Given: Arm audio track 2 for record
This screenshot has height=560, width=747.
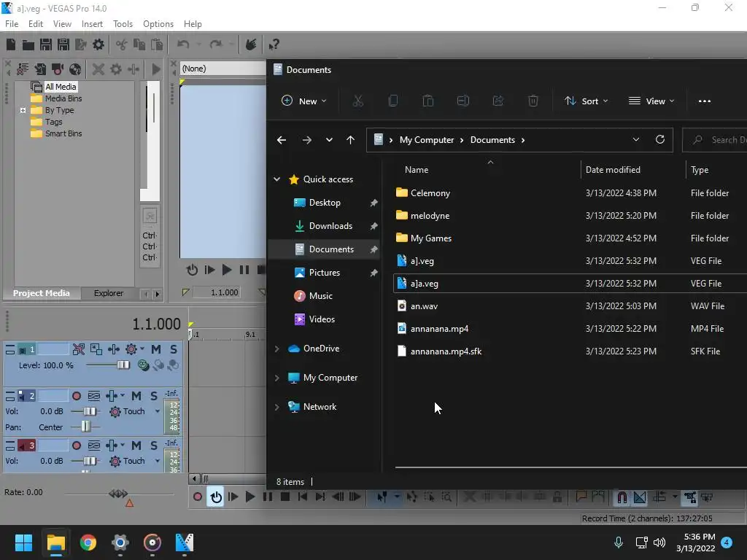Looking at the screenshot, I should click(76, 396).
